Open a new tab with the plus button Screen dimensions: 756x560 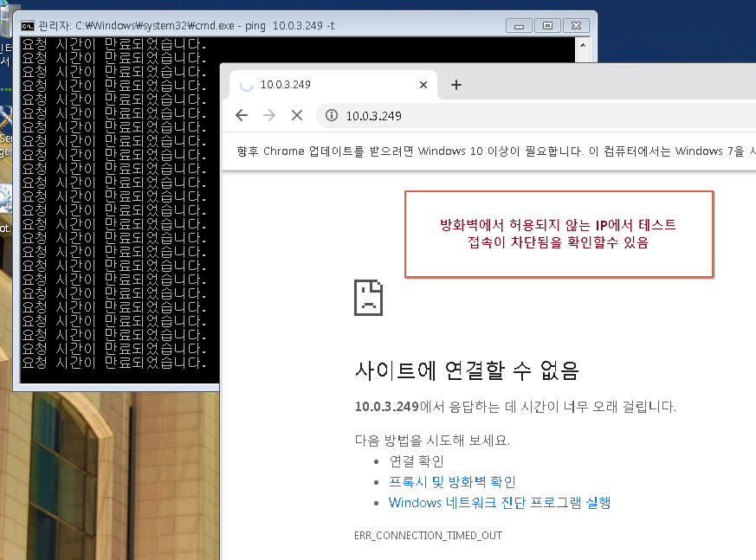456,85
